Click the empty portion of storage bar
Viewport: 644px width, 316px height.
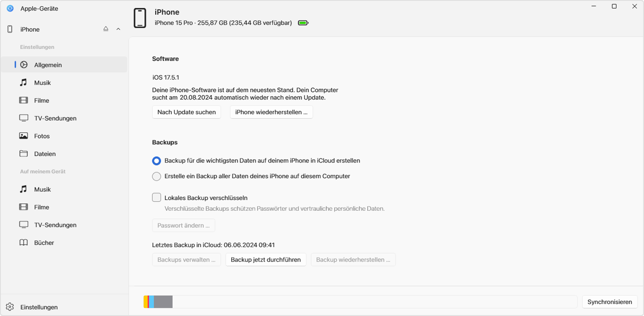click(x=374, y=302)
